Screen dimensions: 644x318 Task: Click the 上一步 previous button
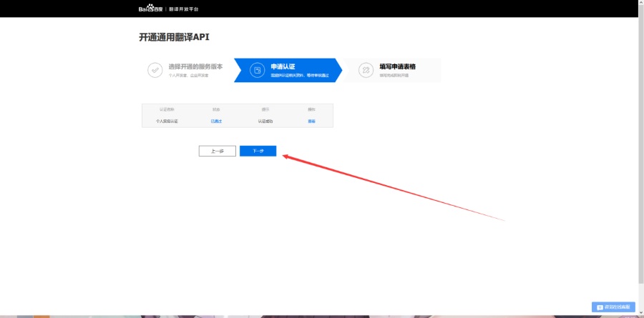pyautogui.click(x=218, y=151)
